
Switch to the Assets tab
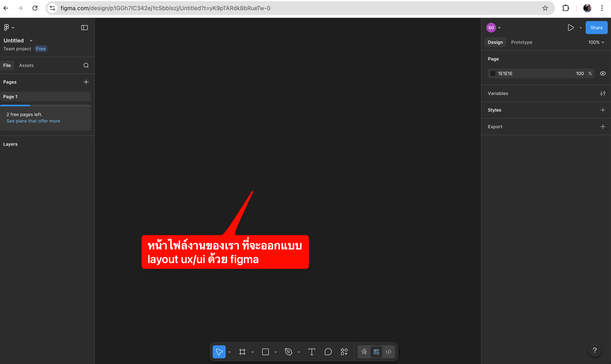26,65
